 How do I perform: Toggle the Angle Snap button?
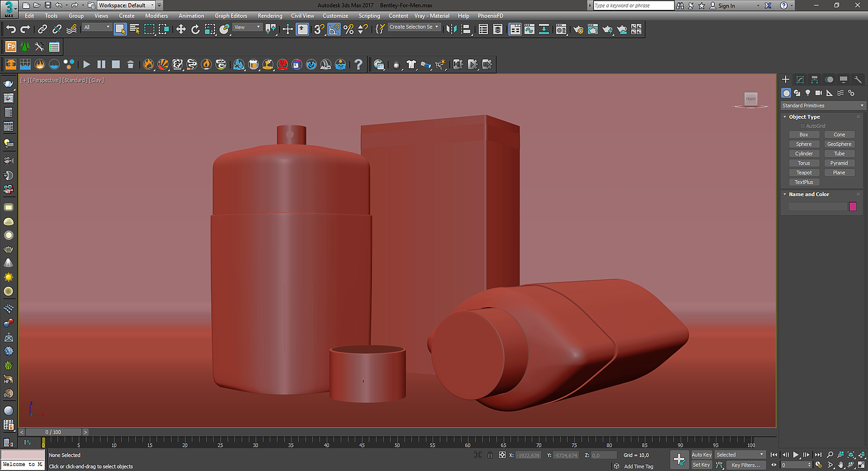pos(334,29)
